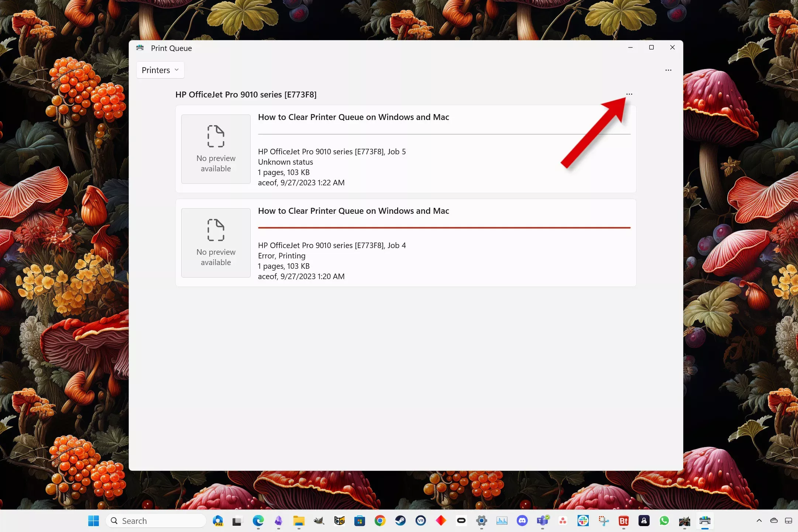The height and width of the screenshot is (532, 798).
Task: Open the Printers dropdown
Action: click(160, 70)
